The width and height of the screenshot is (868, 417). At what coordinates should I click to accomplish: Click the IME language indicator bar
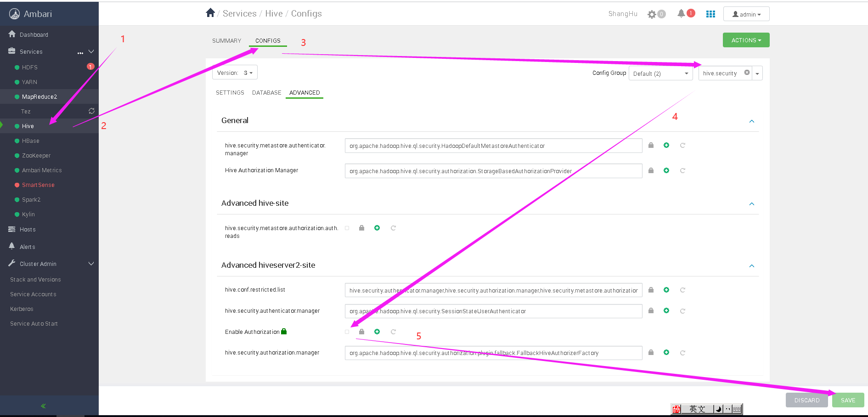point(706,409)
